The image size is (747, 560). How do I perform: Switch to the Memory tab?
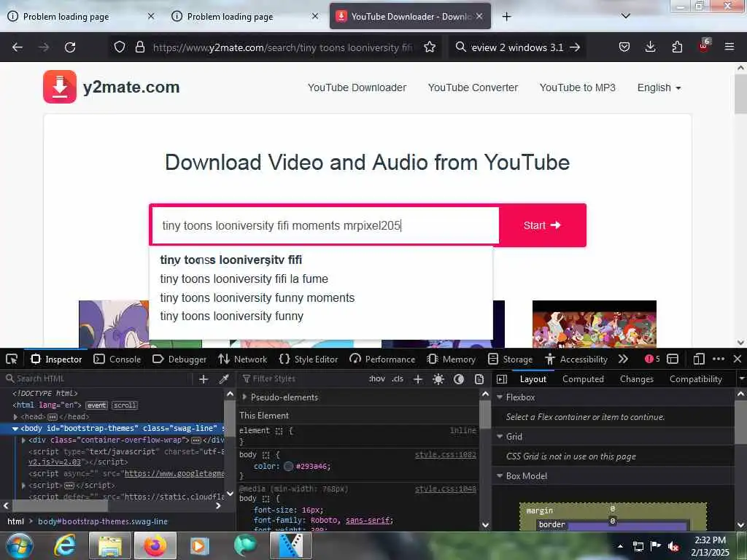pos(452,359)
